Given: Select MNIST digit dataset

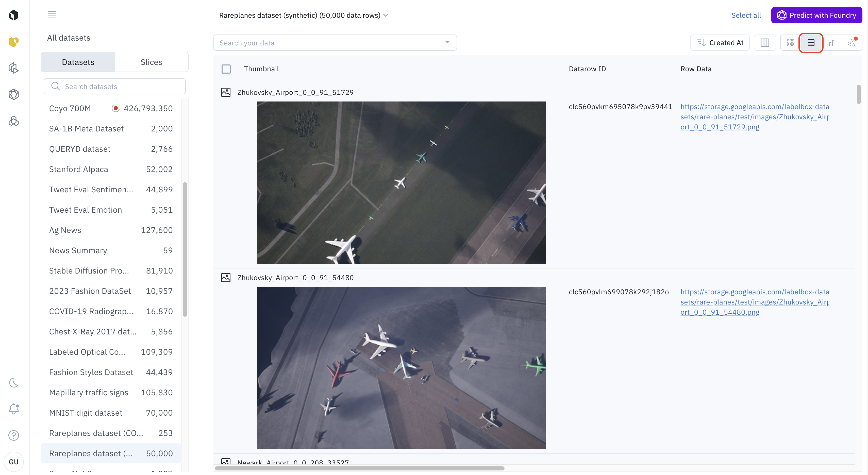Looking at the screenshot, I should click(x=110, y=413).
